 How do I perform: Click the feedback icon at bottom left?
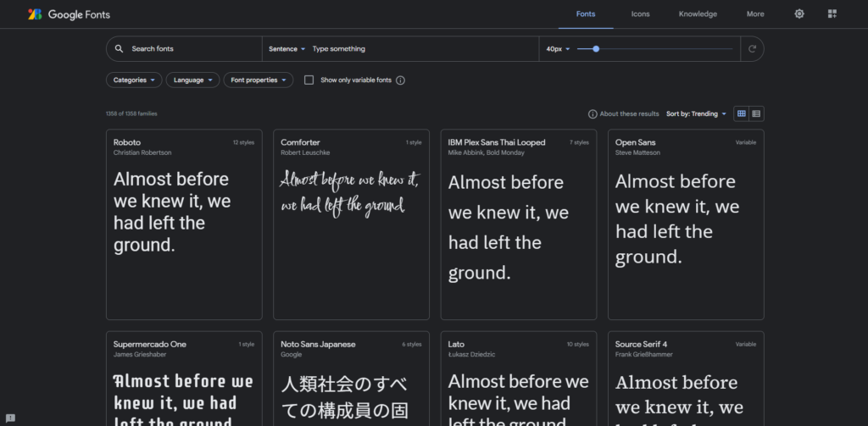(x=10, y=418)
